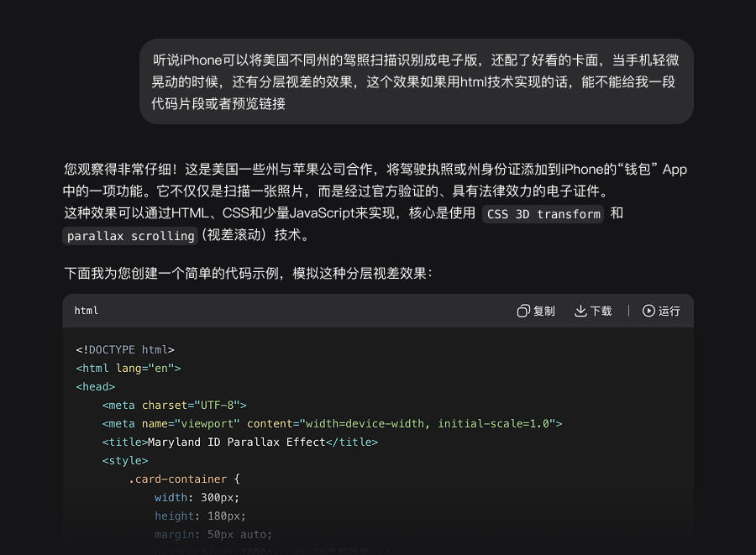
Task: Click the user message bubble about iPhone
Action: click(x=417, y=81)
